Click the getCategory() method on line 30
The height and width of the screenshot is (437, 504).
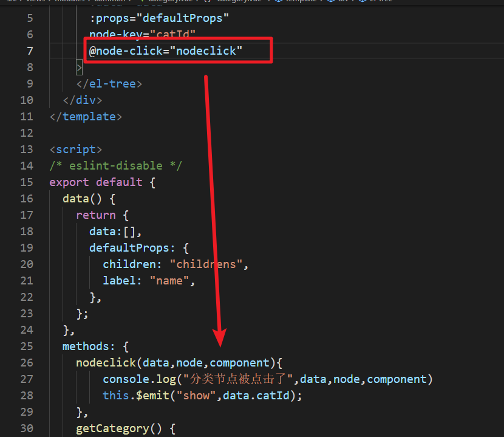click(119, 428)
